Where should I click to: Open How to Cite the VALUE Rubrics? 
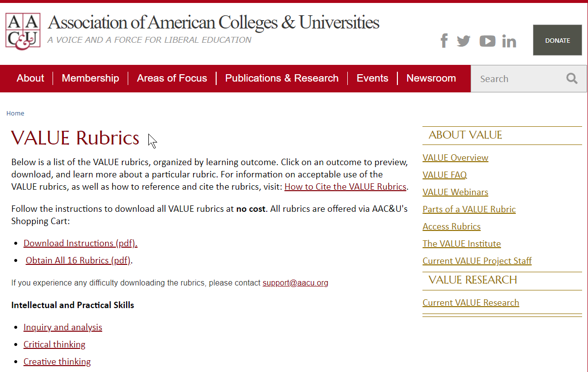tap(345, 187)
